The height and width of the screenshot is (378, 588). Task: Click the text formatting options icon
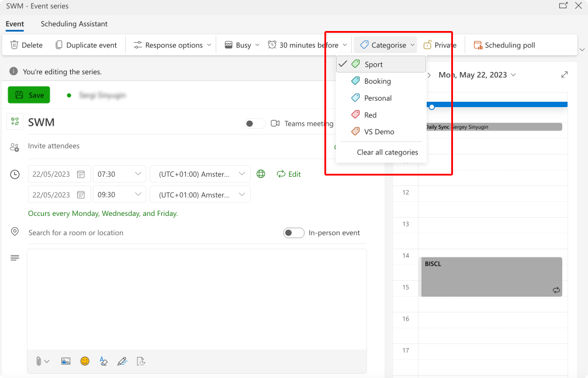click(x=103, y=361)
